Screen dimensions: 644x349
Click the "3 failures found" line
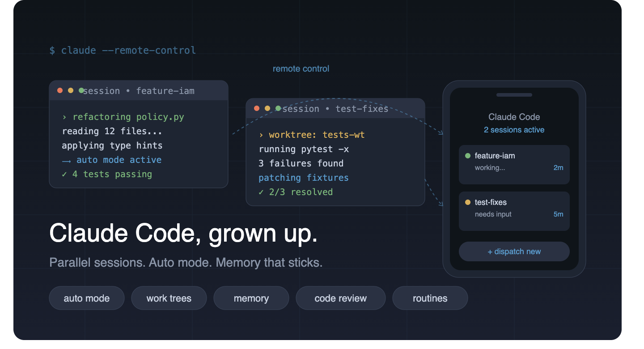pos(301,163)
